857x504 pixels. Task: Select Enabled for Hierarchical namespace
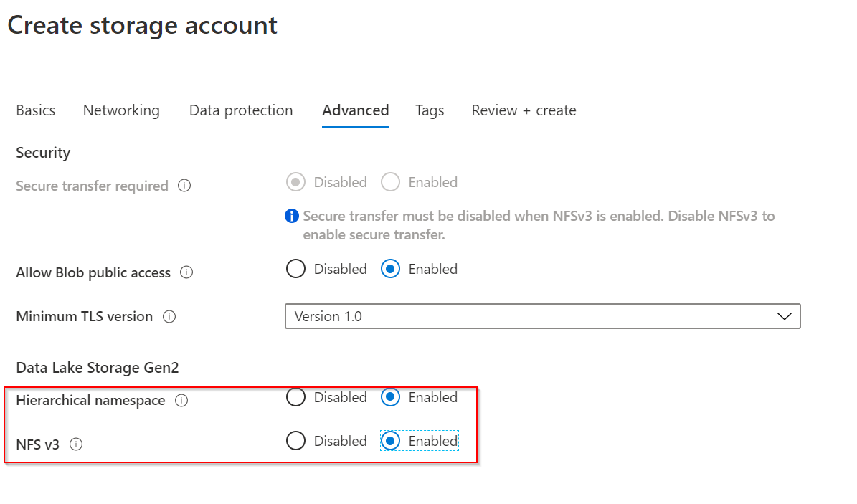point(390,397)
